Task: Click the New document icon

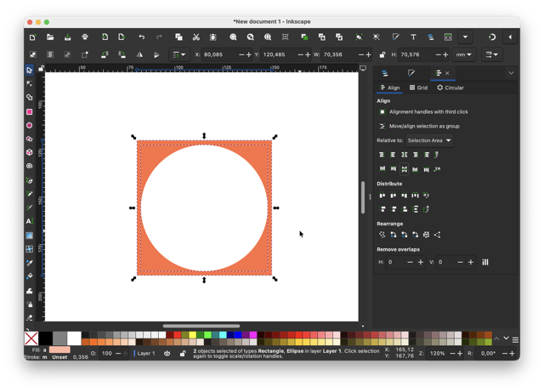Action: (32, 37)
